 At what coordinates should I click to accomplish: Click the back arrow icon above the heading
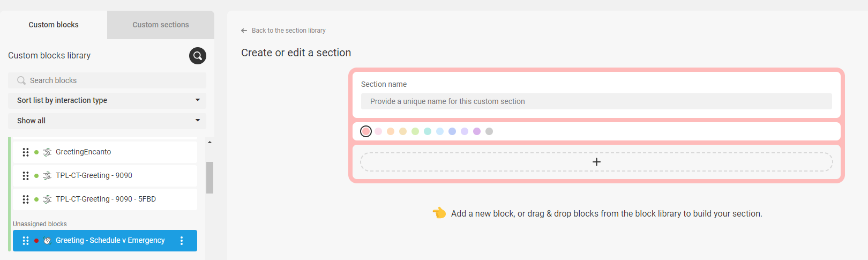tap(244, 31)
